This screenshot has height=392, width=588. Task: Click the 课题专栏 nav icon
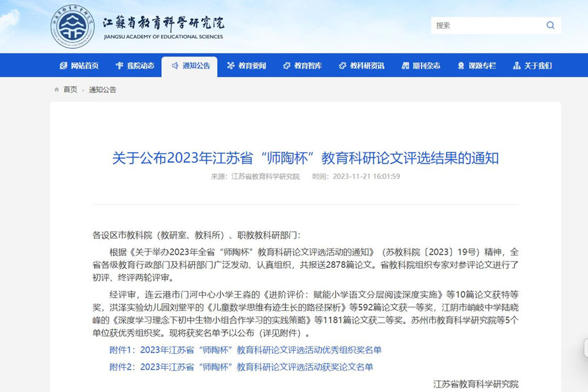click(461, 66)
